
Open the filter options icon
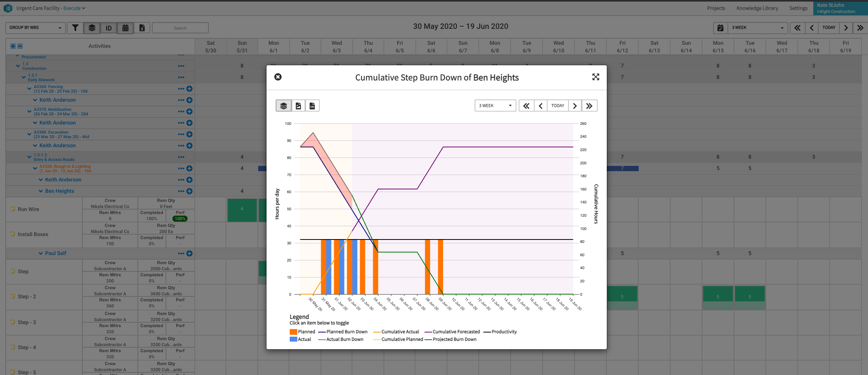(75, 28)
